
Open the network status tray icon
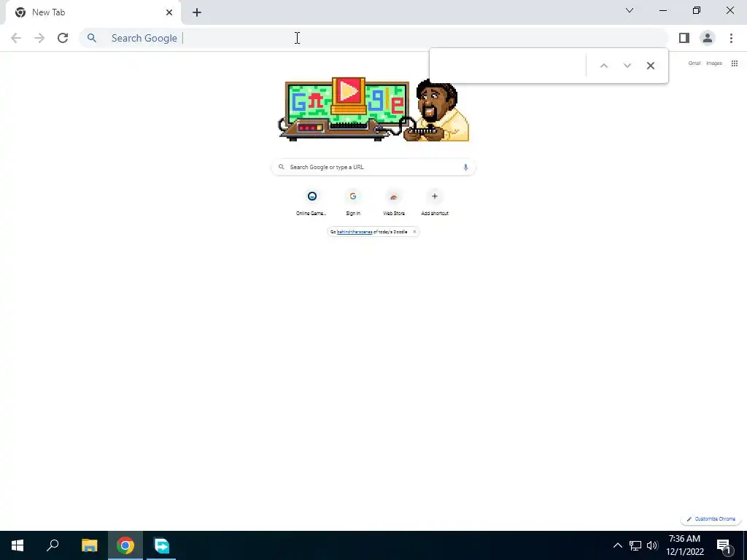coord(635,545)
